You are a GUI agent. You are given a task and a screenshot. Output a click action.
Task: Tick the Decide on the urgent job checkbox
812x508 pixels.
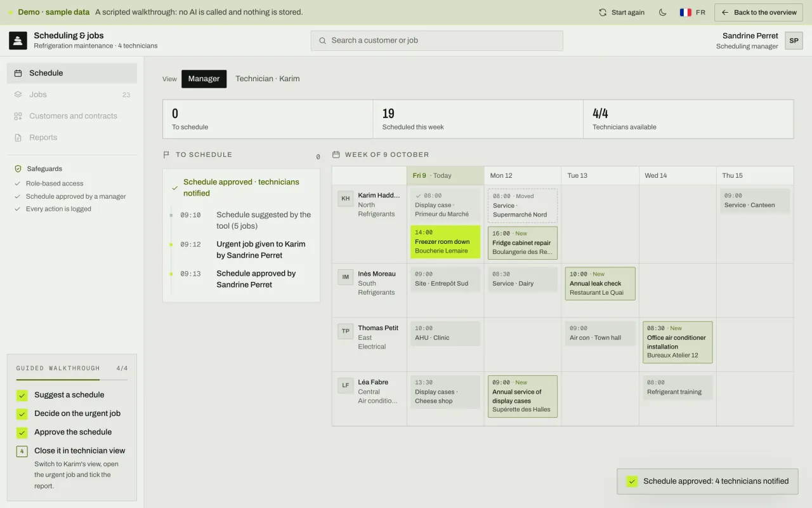22,413
